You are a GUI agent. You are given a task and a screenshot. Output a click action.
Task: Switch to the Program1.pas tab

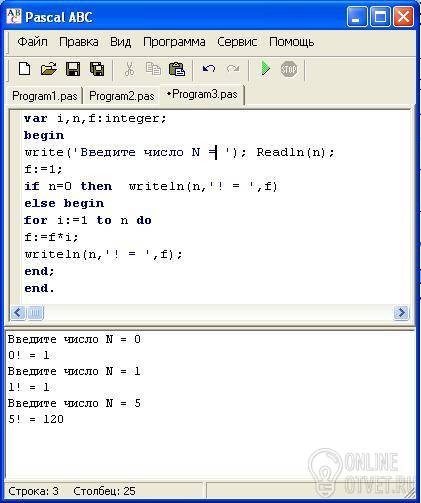pos(45,96)
